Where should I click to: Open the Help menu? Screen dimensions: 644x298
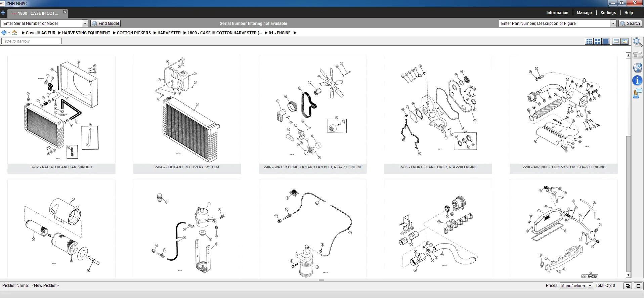[x=629, y=13]
